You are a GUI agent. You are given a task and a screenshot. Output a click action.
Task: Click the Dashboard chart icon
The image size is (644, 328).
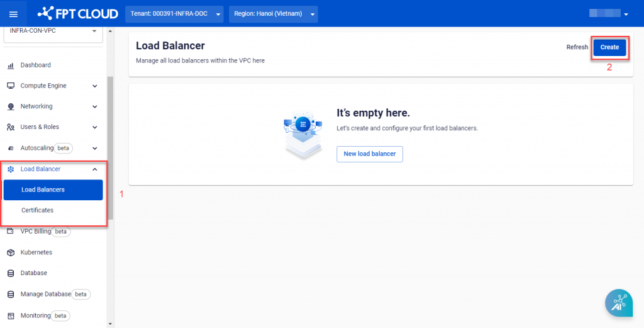pyautogui.click(x=11, y=65)
